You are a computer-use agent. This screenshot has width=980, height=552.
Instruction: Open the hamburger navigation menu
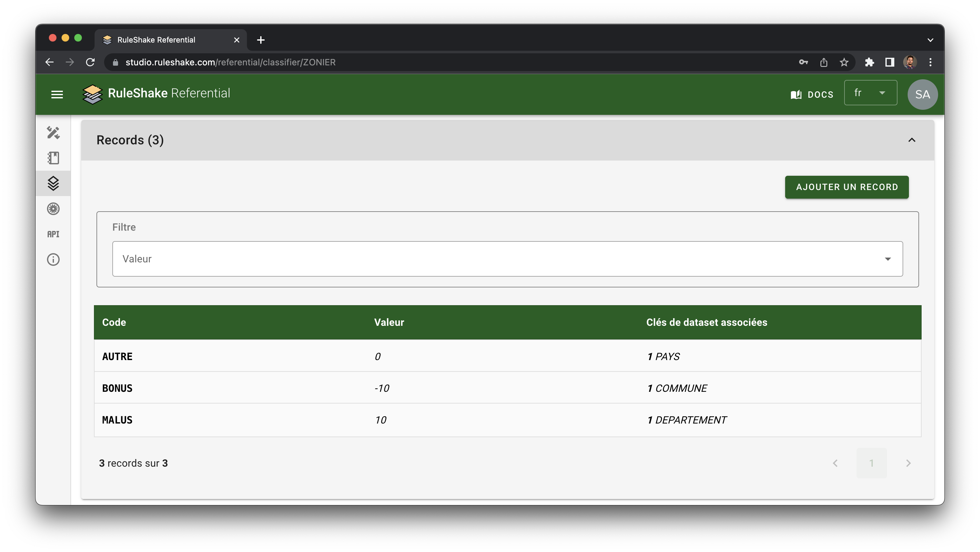point(57,94)
